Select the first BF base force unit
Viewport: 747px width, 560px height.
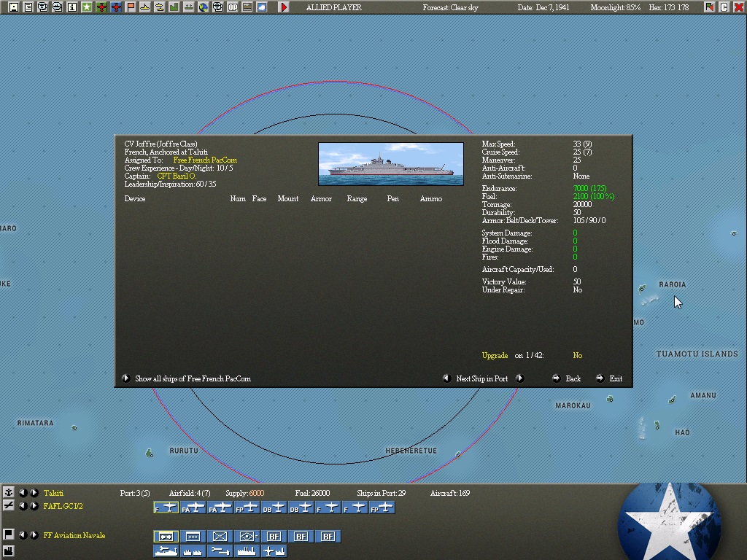click(274, 537)
